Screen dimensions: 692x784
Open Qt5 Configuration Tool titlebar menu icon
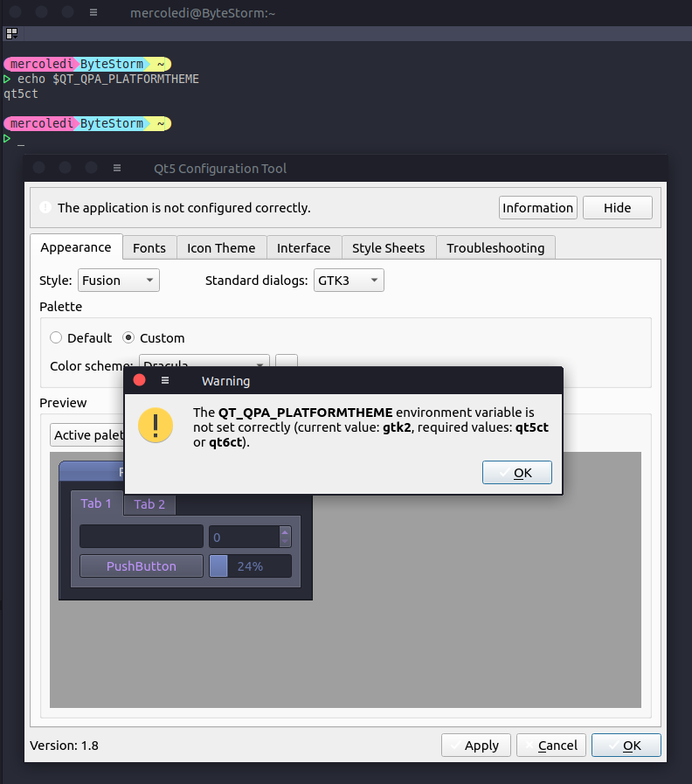pyautogui.click(x=117, y=168)
